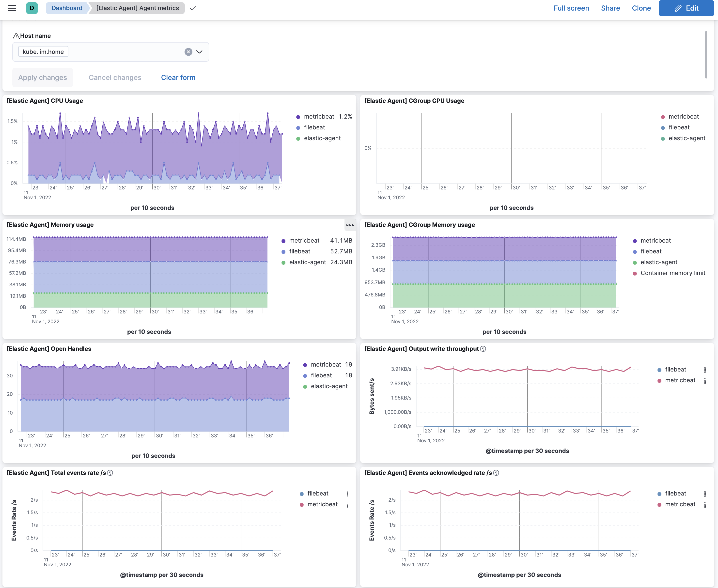Click elastic-agent color dot in Open Handles legend
This screenshot has width=718, height=588.
pos(305,387)
